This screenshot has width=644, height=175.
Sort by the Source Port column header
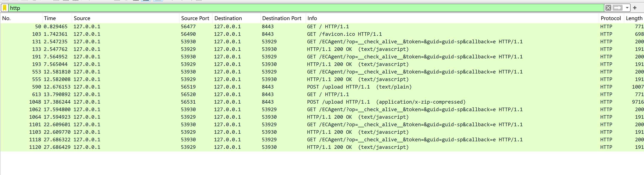point(195,18)
